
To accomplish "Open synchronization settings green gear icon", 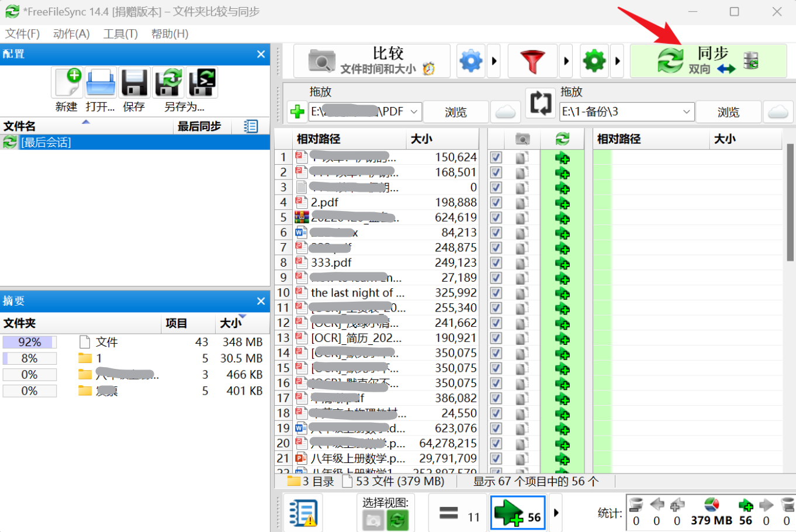I will (x=594, y=61).
